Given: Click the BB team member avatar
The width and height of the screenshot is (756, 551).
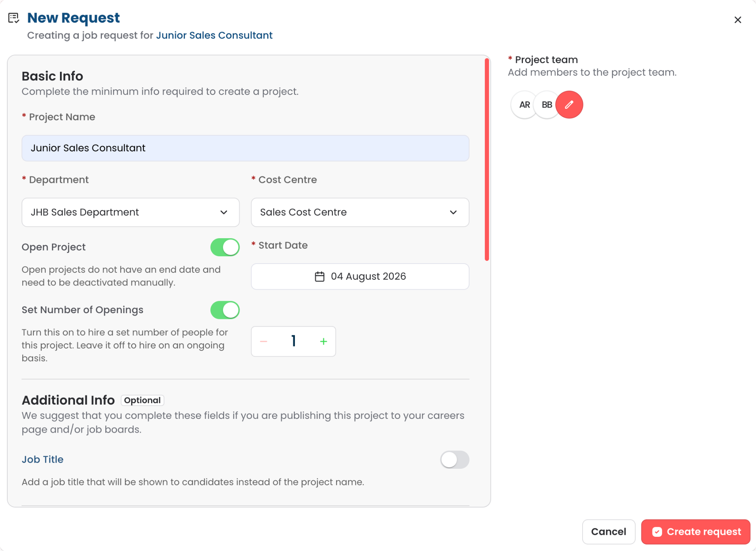Looking at the screenshot, I should 546,105.
